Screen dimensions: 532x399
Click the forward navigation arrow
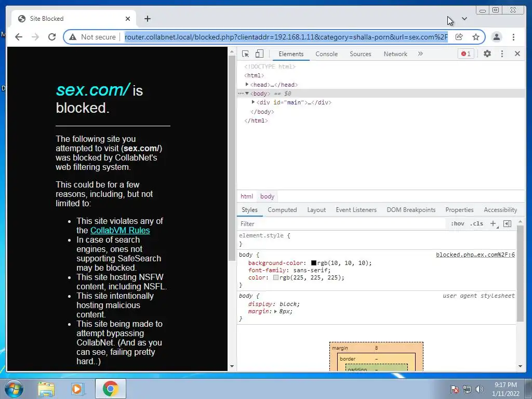(35, 37)
